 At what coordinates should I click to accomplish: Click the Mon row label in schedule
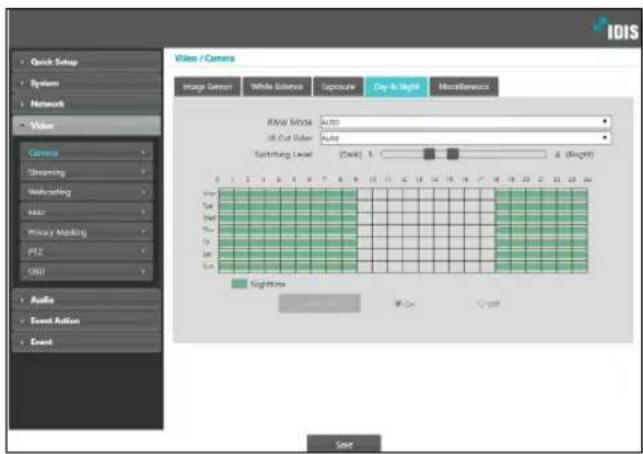tap(210, 194)
